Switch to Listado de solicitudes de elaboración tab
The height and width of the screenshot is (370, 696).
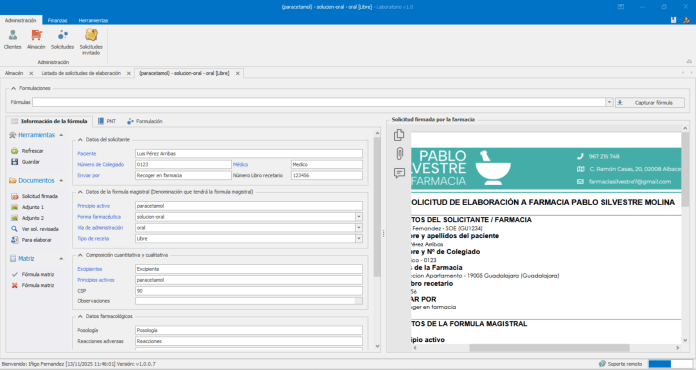point(81,73)
